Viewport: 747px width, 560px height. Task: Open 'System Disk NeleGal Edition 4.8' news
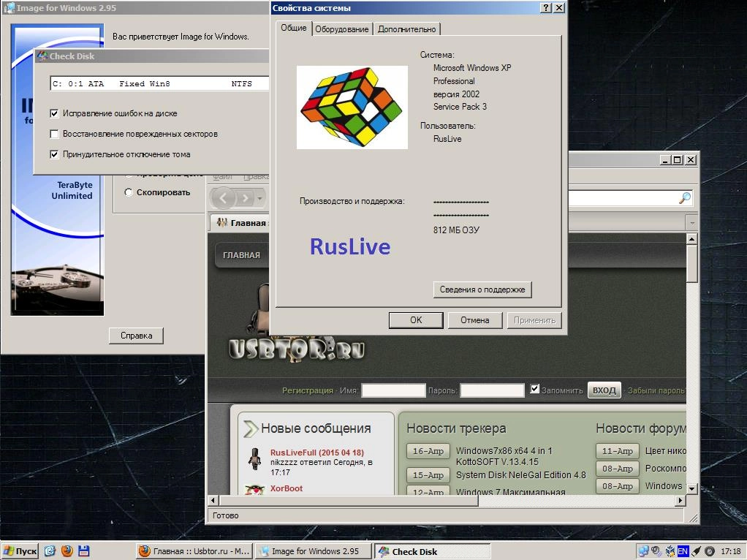520,474
